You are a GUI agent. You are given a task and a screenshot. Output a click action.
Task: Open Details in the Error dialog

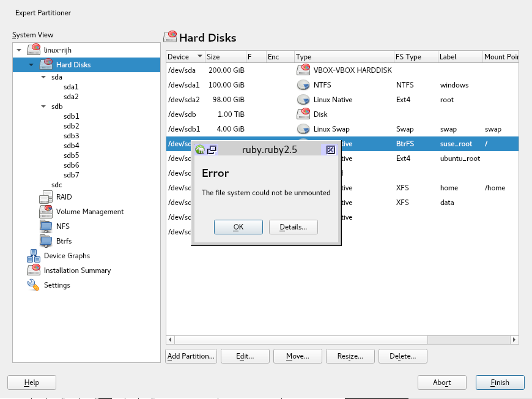pos(293,227)
